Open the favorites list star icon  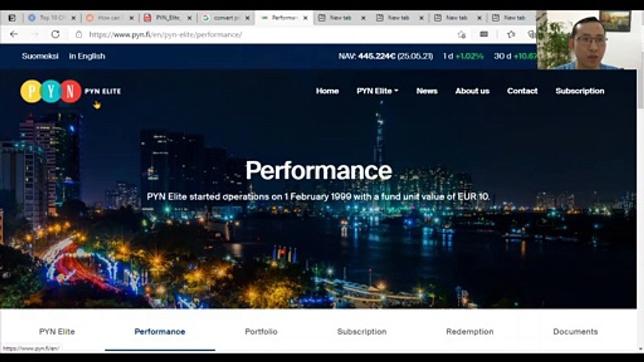511,34
